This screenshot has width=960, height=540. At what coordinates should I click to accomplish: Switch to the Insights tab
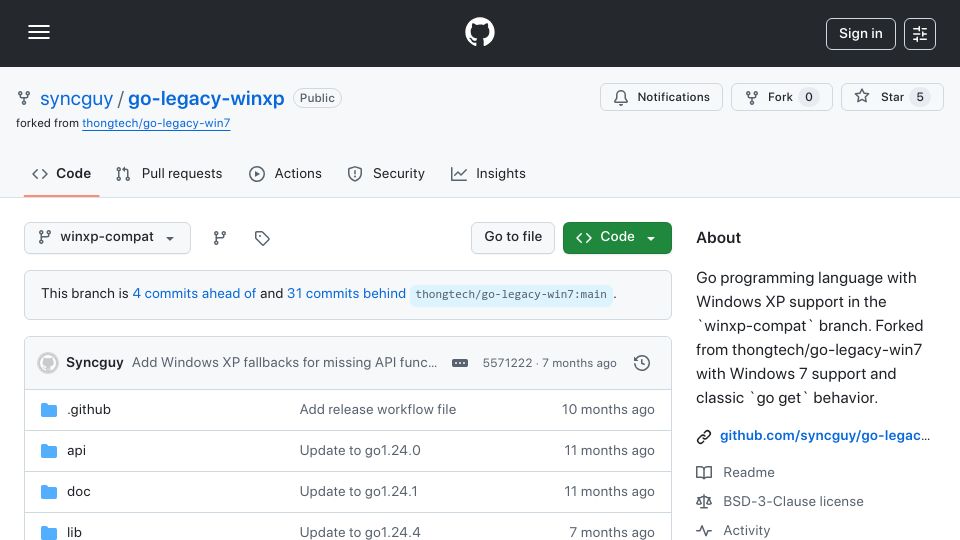click(489, 174)
